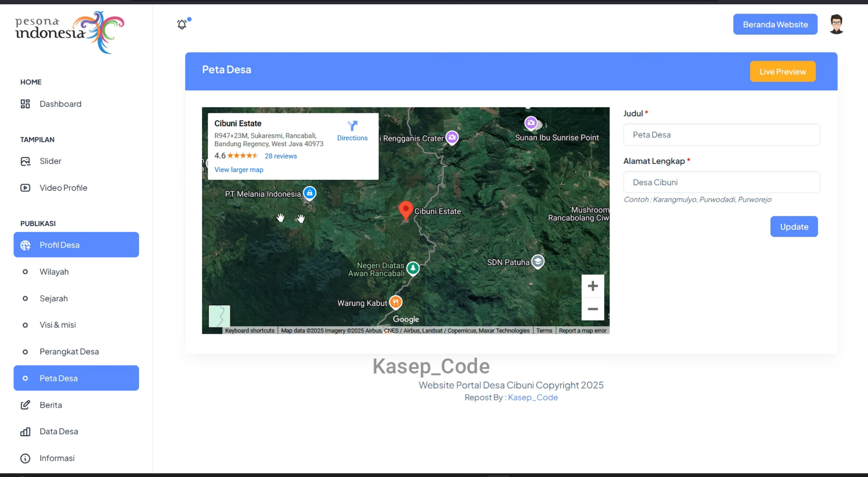
Task: Select the Wilayah submenu item
Action: (x=76, y=272)
